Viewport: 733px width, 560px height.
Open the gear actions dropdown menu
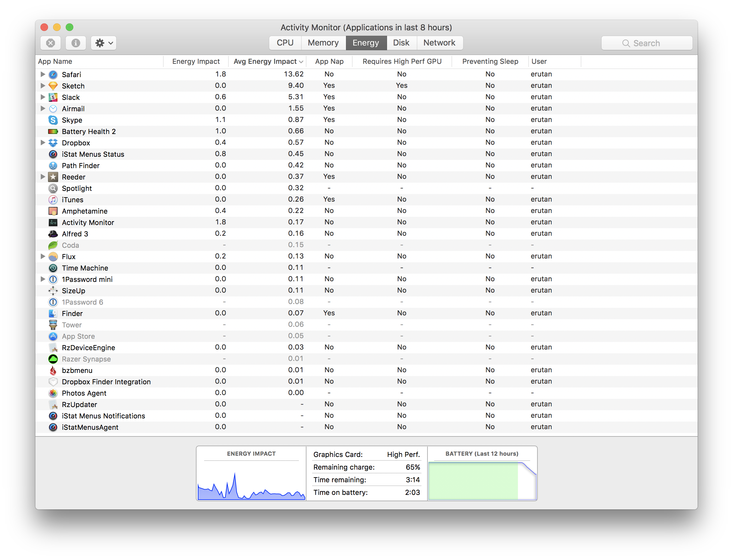click(104, 43)
